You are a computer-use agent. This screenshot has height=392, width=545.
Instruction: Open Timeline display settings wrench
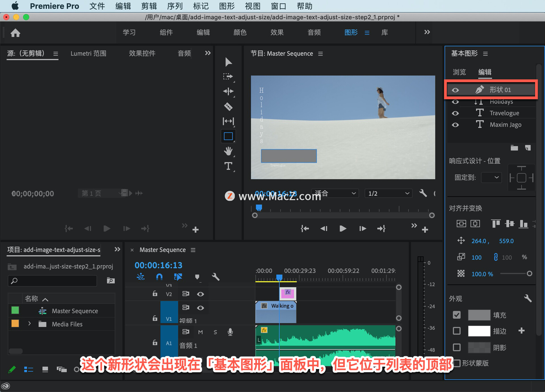[216, 277]
